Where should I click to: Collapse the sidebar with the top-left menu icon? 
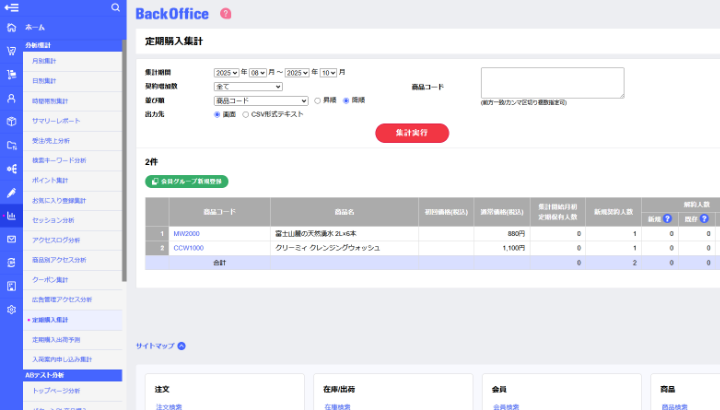tap(12, 8)
